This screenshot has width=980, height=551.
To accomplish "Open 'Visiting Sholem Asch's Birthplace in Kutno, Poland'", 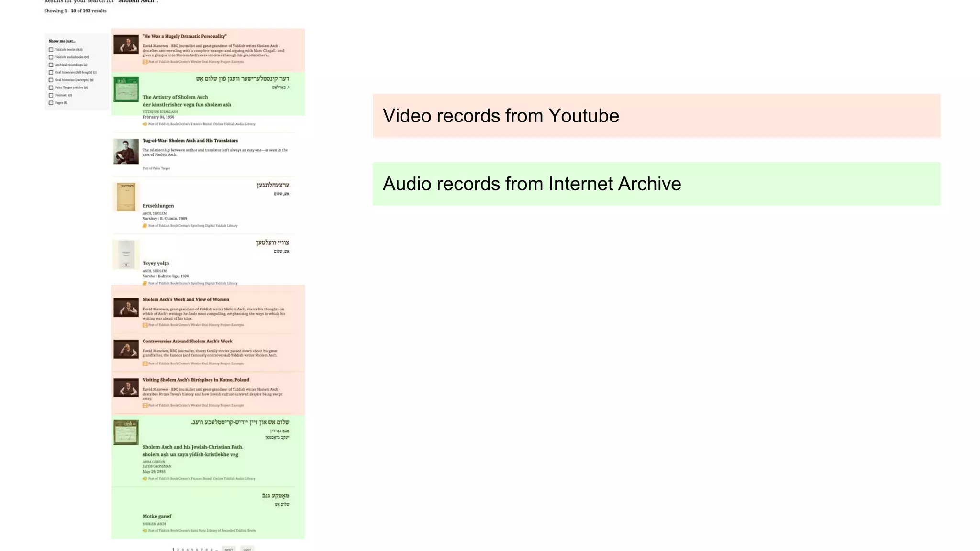I will click(196, 380).
